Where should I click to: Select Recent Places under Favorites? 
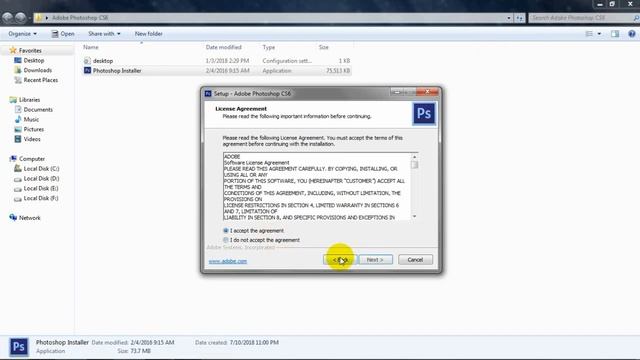(40, 80)
